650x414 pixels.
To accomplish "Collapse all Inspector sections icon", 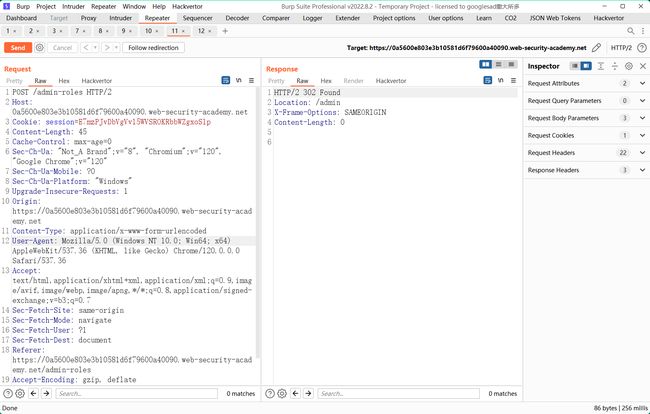I will tap(615, 66).
